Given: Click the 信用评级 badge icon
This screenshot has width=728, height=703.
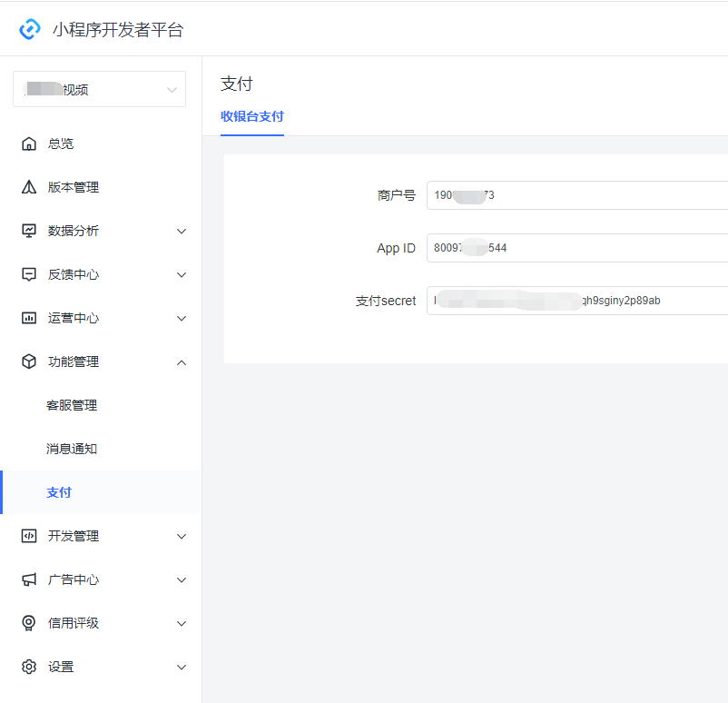Looking at the screenshot, I should (29, 623).
